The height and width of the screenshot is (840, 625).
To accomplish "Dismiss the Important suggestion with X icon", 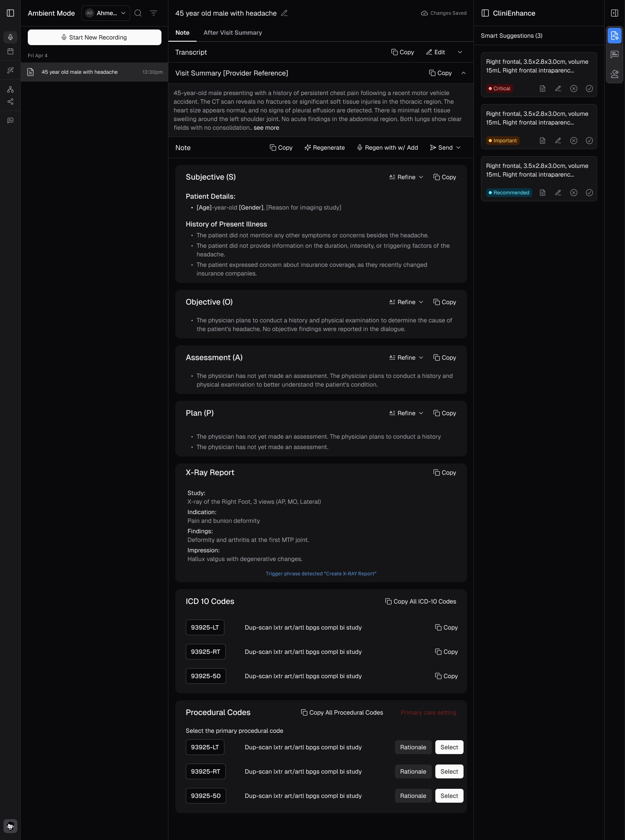I will 574,141.
